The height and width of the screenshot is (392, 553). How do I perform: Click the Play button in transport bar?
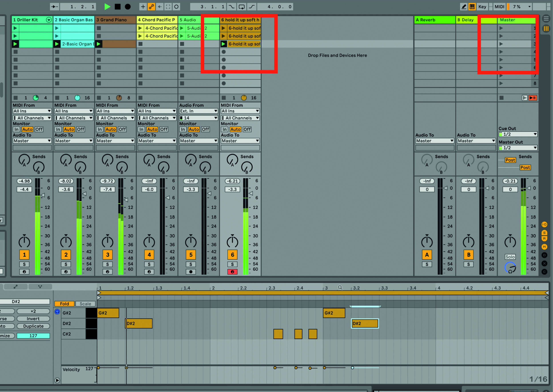click(x=107, y=7)
